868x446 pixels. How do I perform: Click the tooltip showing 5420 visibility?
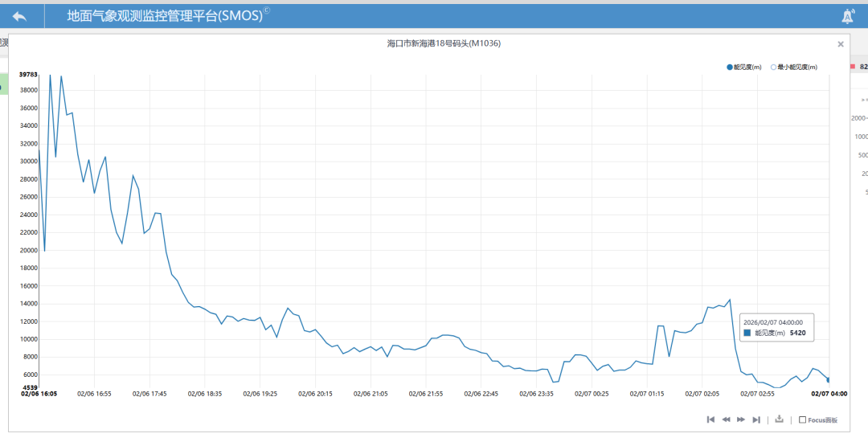776,327
